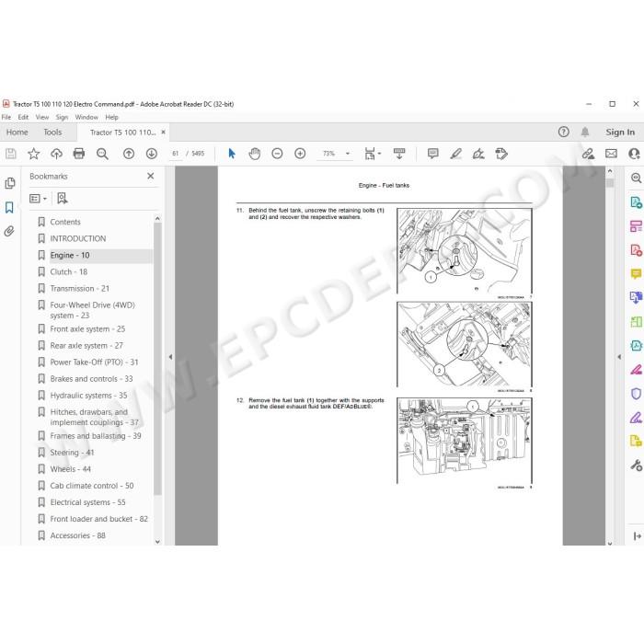Send file by email icon

(611, 154)
